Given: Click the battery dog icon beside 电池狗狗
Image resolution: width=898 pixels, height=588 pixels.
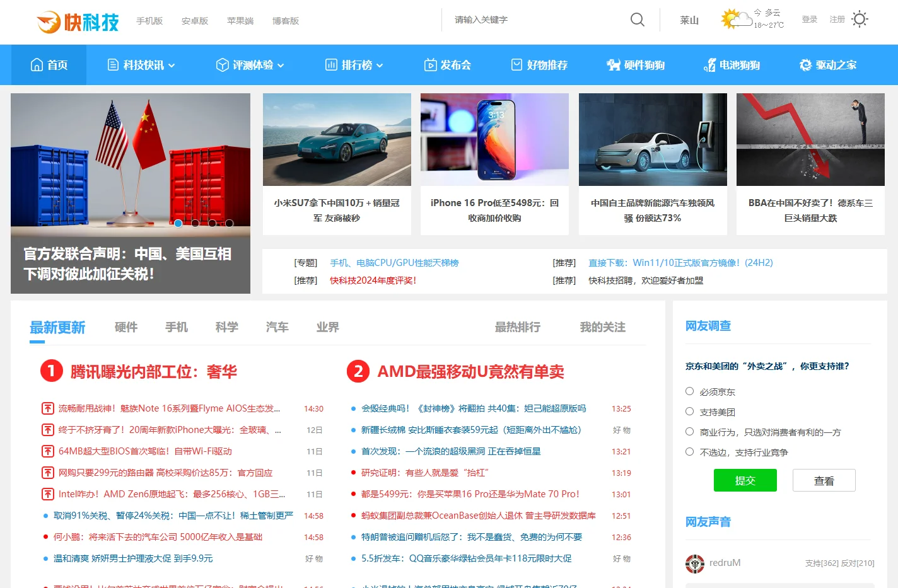Looking at the screenshot, I should pyautogui.click(x=709, y=65).
